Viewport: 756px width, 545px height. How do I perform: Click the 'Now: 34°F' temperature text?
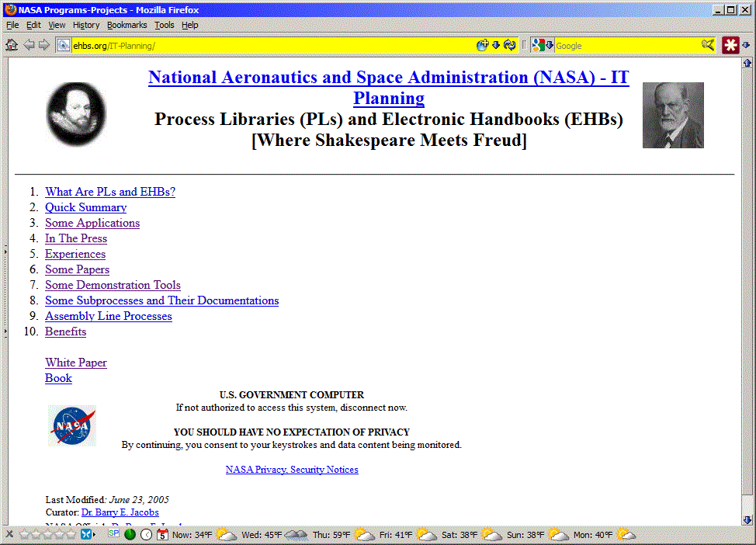coord(192,535)
